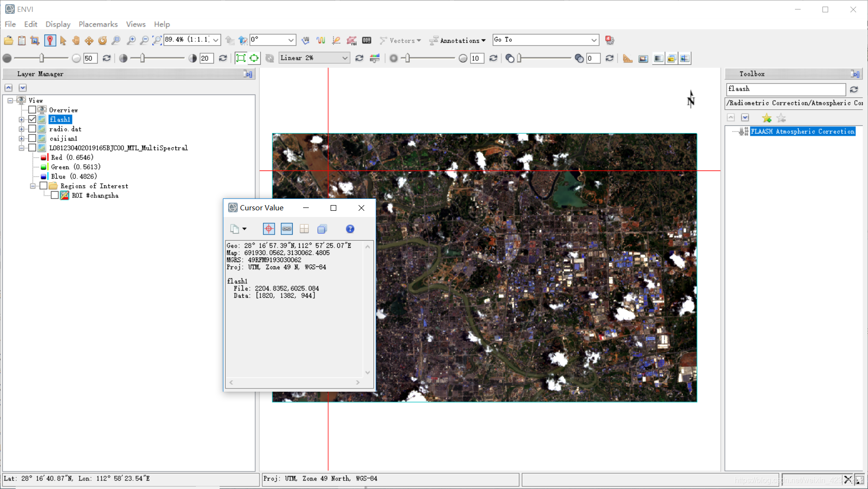Open the File menu
The image size is (868, 489).
pyautogui.click(x=10, y=24)
